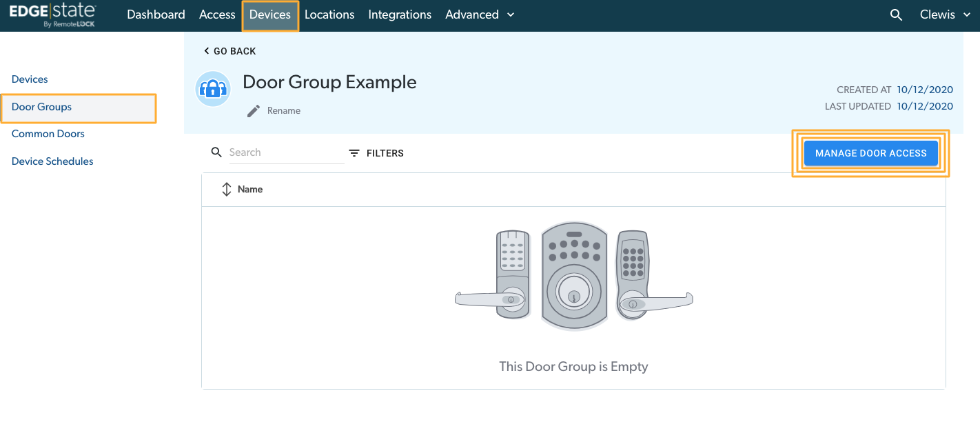Viewport: 980px width, 442px height.
Task: Click the Name column header
Action: tap(250, 190)
